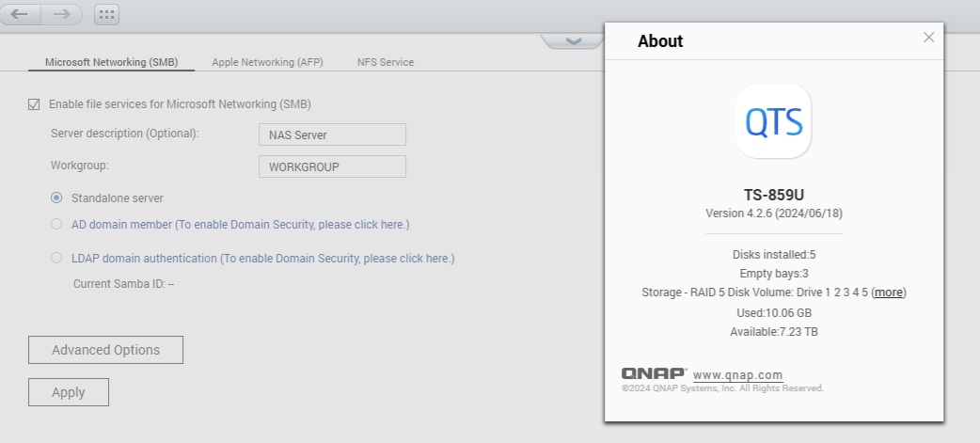Click the back arrow navigation button

pos(20,14)
